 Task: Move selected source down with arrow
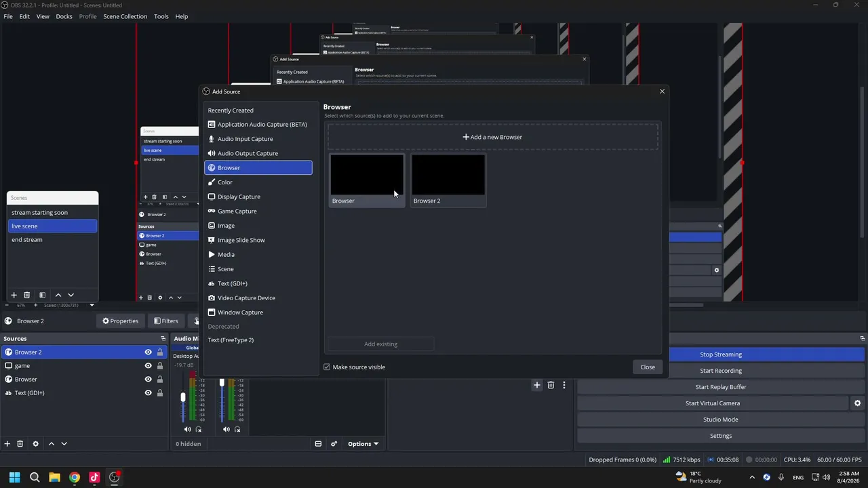pos(64,444)
